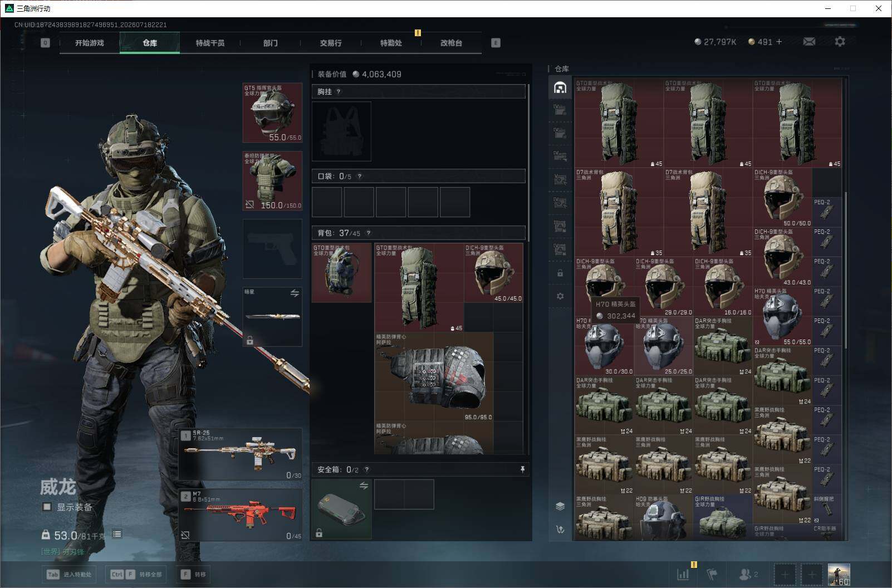Switch to the 部门 tab
Viewport: 892px width, 588px height.
pos(271,43)
